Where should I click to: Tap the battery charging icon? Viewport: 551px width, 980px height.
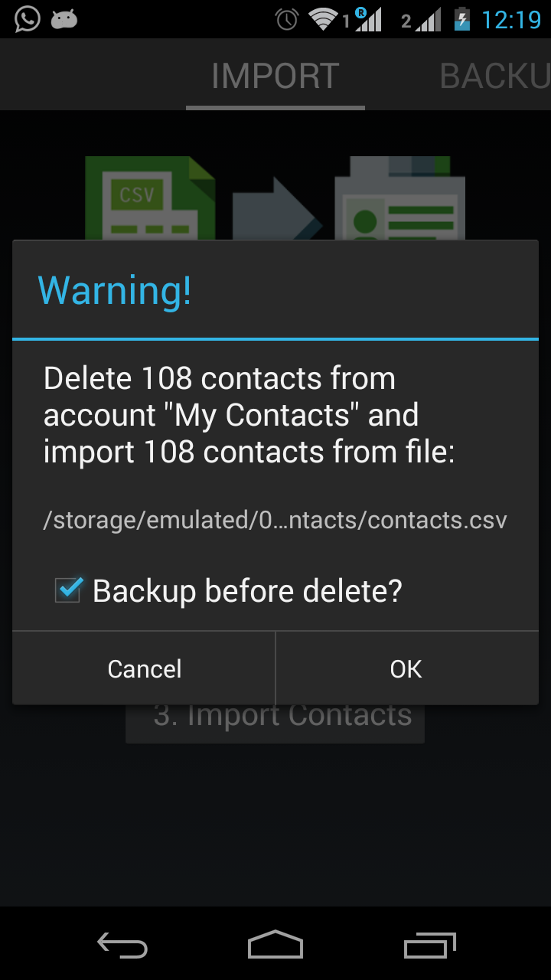(x=461, y=19)
